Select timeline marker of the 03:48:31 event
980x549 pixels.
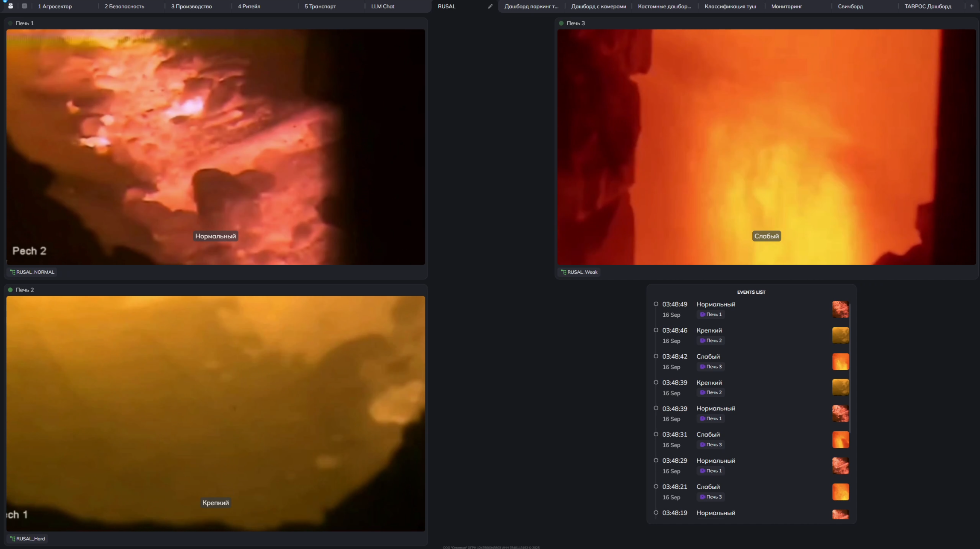(x=656, y=434)
